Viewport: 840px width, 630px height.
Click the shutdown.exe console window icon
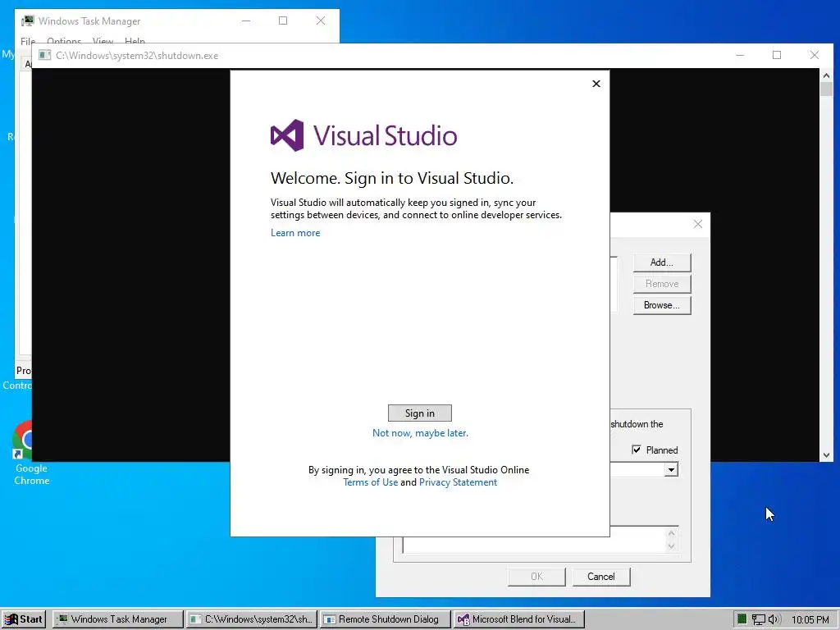tap(45, 55)
